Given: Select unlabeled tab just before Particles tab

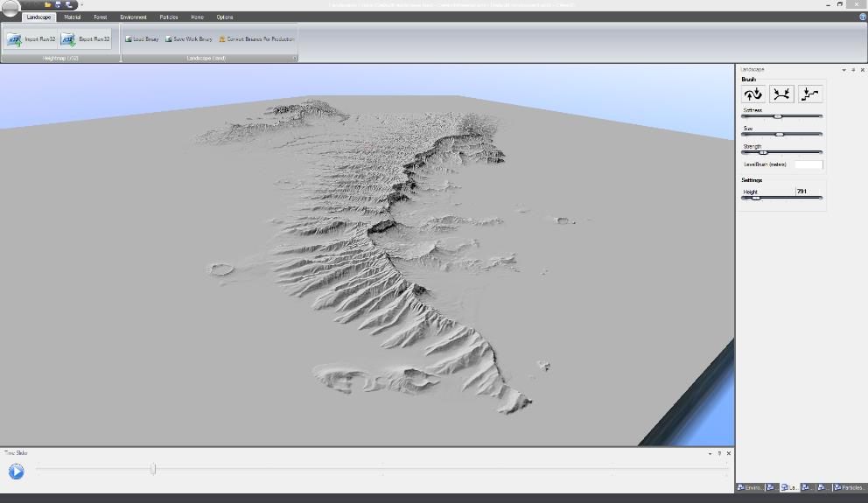Looking at the screenshot, I should [x=823, y=487].
